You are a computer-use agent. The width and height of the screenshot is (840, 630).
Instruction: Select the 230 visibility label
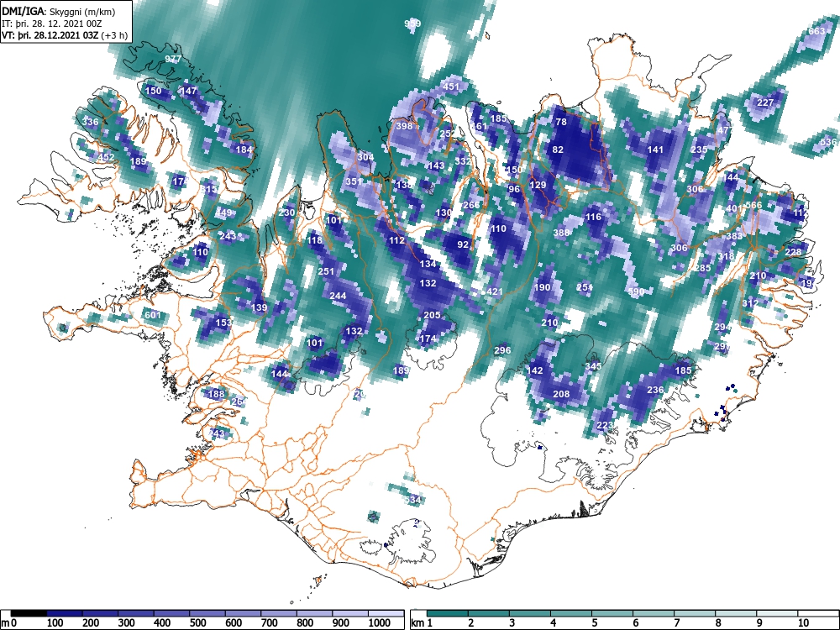286,213
